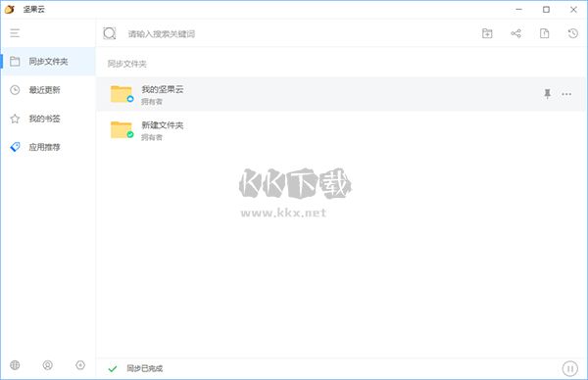Select the 我的坚果云 folder row
The image size is (588, 380).
click(x=341, y=94)
